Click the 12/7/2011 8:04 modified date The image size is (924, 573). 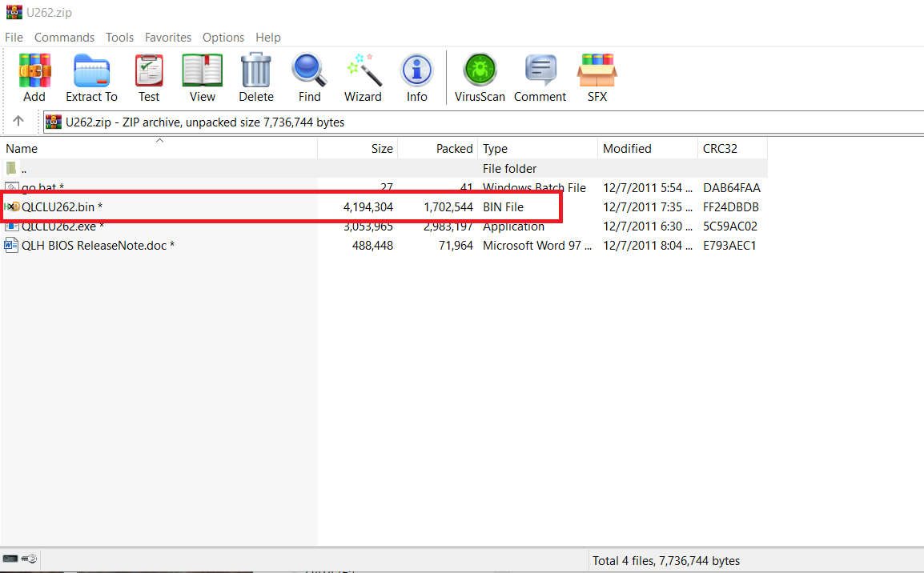coord(648,245)
